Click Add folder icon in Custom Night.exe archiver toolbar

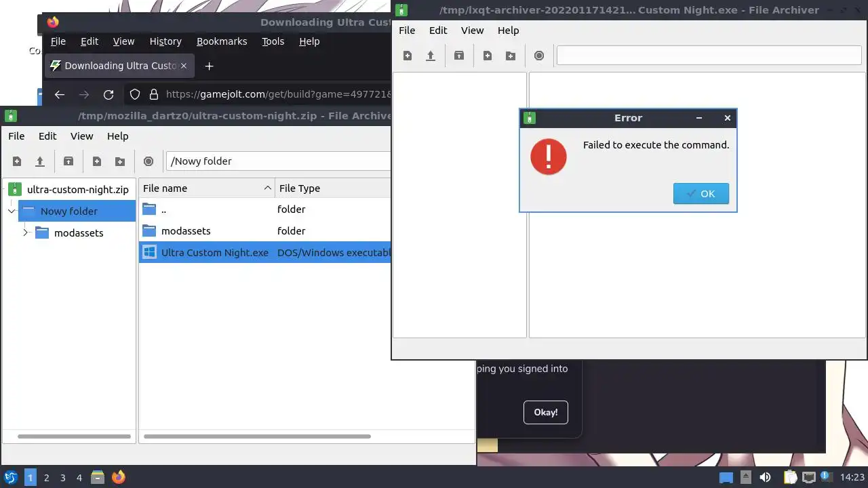(511, 56)
